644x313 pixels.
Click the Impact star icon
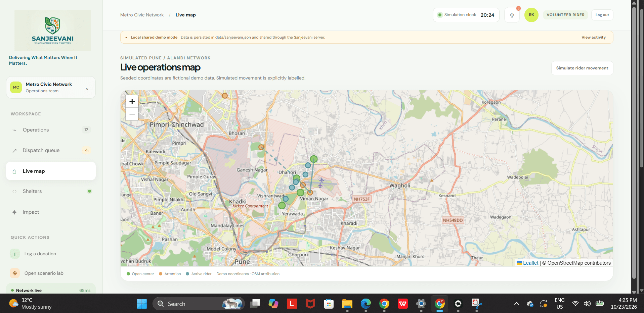pyautogui.click(x=14, y=212)
